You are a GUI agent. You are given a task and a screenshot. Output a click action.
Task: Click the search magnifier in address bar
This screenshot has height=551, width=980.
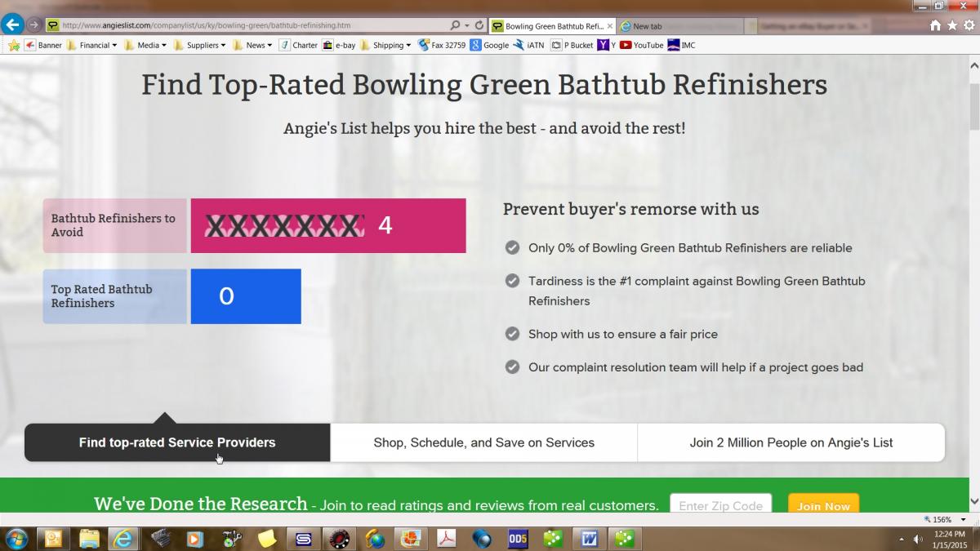coord(455,25)
